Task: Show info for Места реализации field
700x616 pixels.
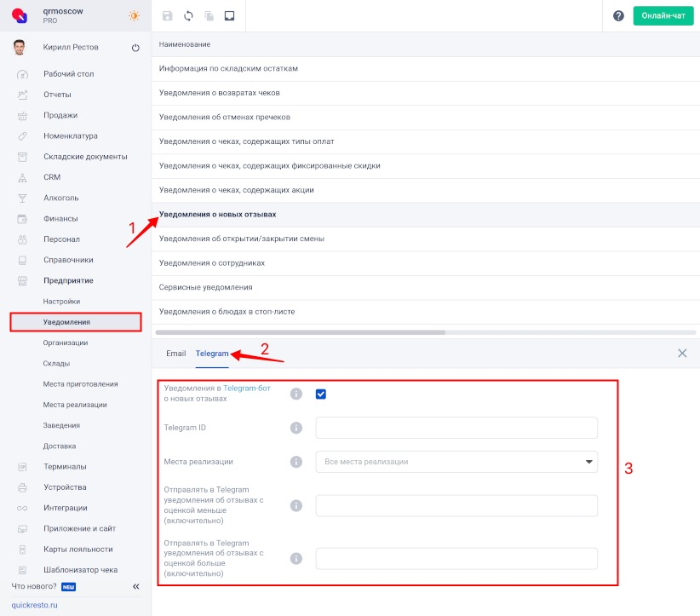Action: pyautogui.click(x=296, y=462)
